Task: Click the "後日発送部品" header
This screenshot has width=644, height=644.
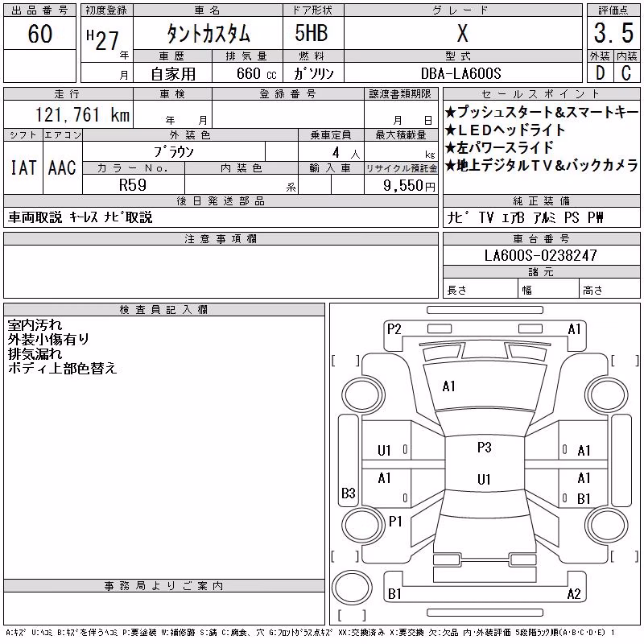Action: (x=221, y=201)
